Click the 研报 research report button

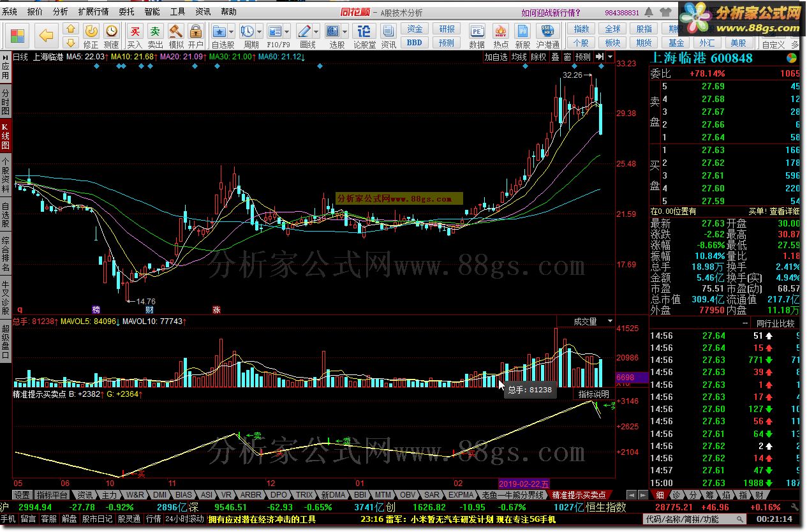447,29
